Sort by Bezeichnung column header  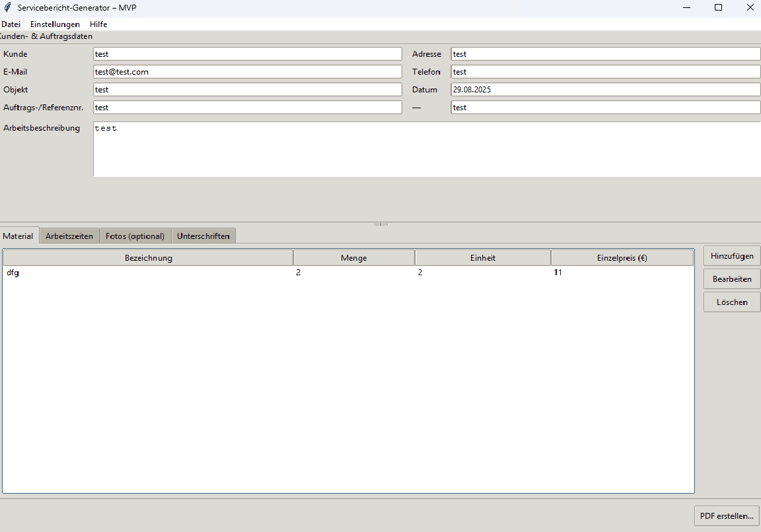tap(148, 258)
